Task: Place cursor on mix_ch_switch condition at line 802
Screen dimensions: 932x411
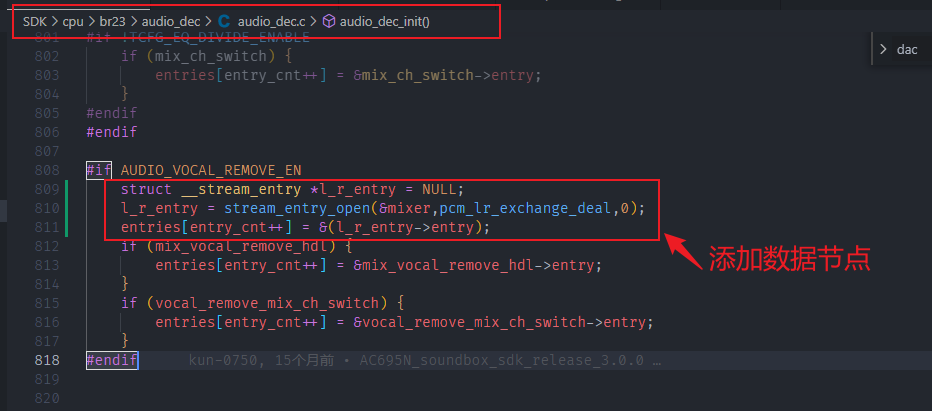Action: coord(210,57)
